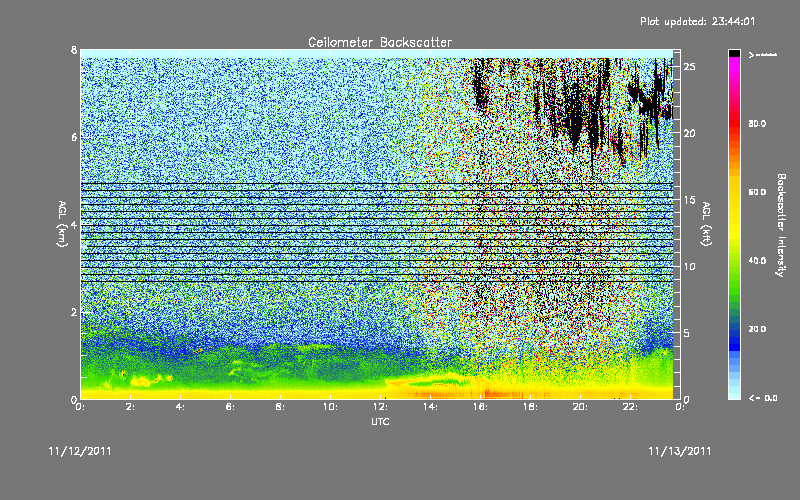Click the "AGL (km)" axis label
Screen dimensions: 800x500
point(62,224)
